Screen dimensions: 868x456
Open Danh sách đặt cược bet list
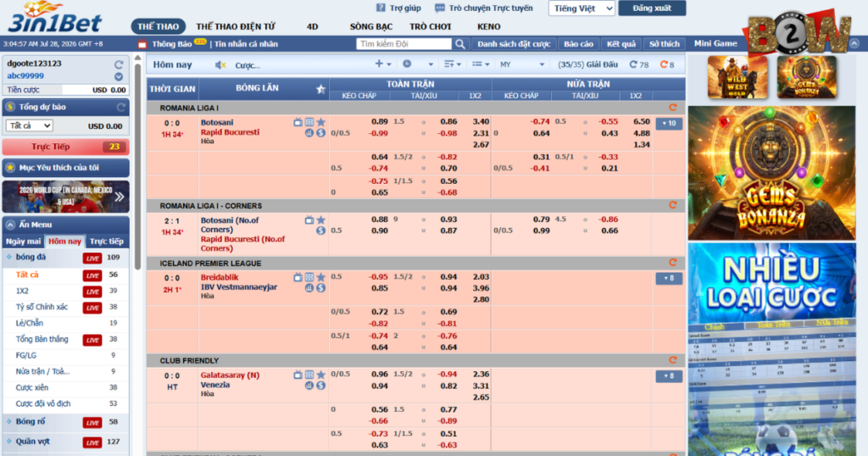tap(514, 44)
